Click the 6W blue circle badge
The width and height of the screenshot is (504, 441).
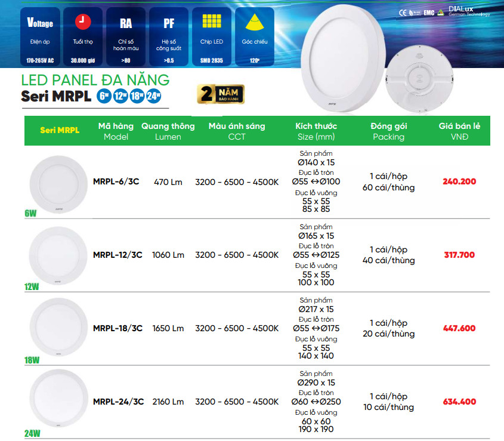(x=104, y=96)
